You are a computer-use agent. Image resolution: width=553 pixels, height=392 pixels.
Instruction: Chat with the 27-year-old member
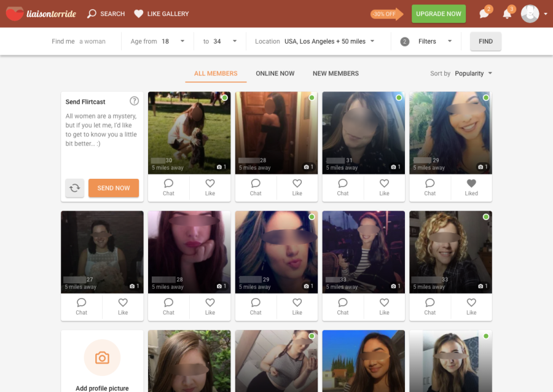[x=82, y=307]
